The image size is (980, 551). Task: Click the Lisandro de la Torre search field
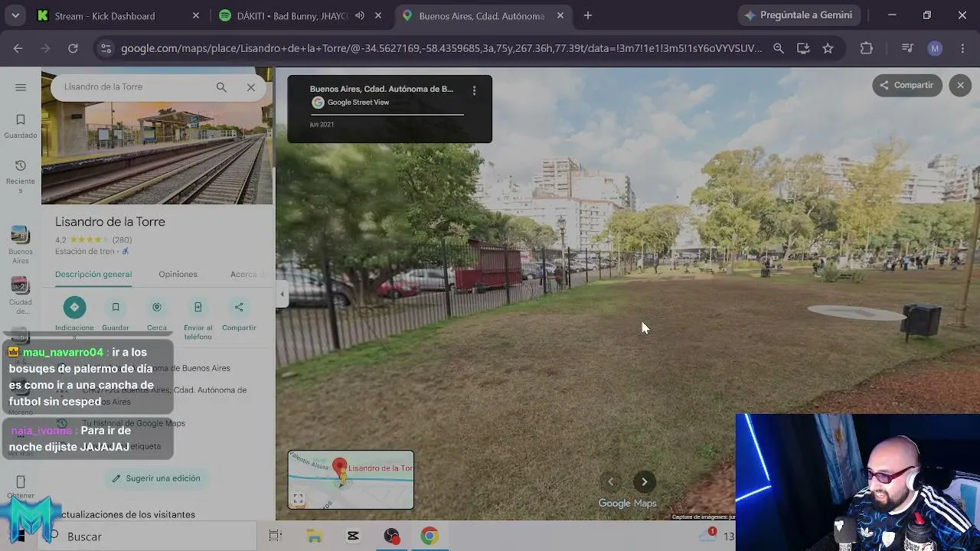[x=134, y=87]
